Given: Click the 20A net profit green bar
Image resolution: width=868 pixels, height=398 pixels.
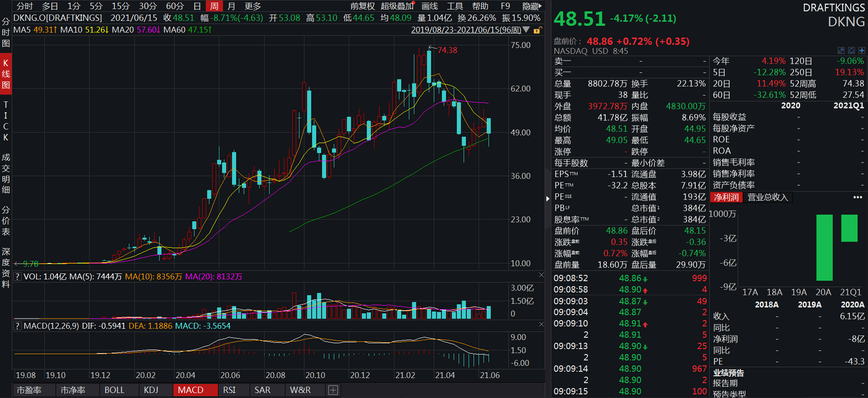Looking at the screenshot, I should [x=825, y=248].
